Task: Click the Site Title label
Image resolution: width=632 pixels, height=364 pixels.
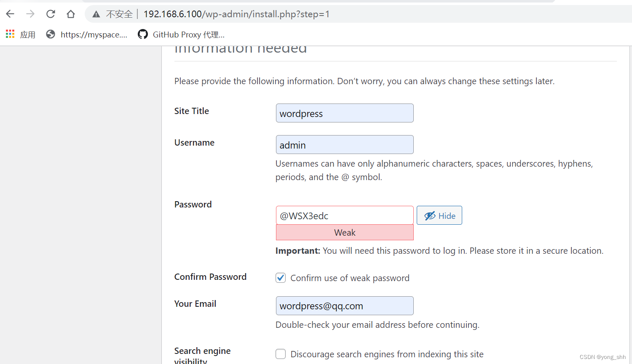Action: click(192, 111)
